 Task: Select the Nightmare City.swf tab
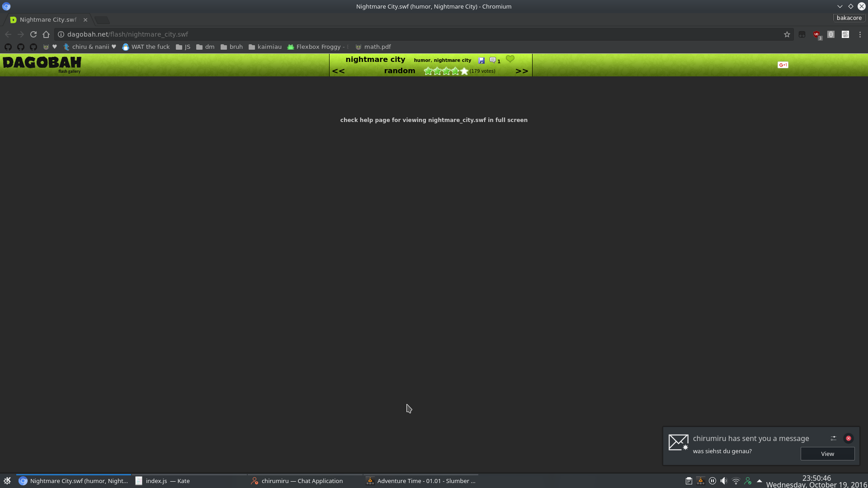(x=48, y=20)
